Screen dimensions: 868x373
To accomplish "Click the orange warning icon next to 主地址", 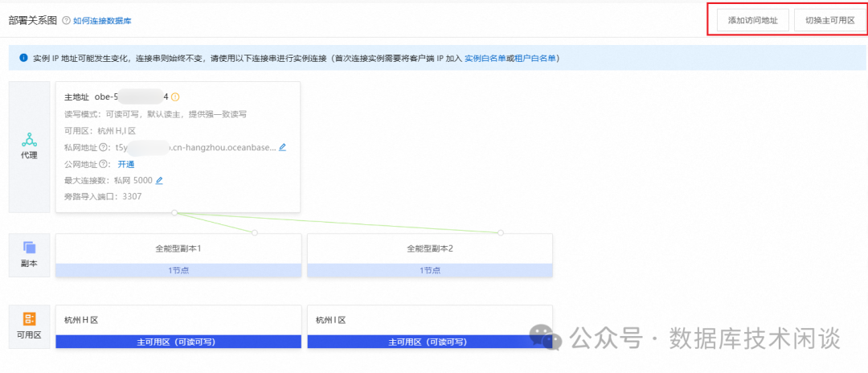I will coord(175,97).
